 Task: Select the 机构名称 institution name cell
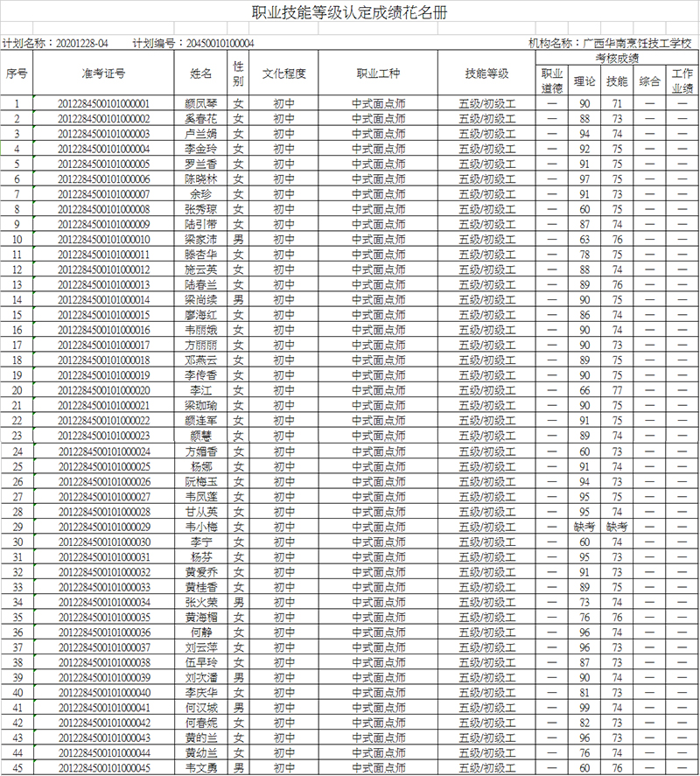610,43
